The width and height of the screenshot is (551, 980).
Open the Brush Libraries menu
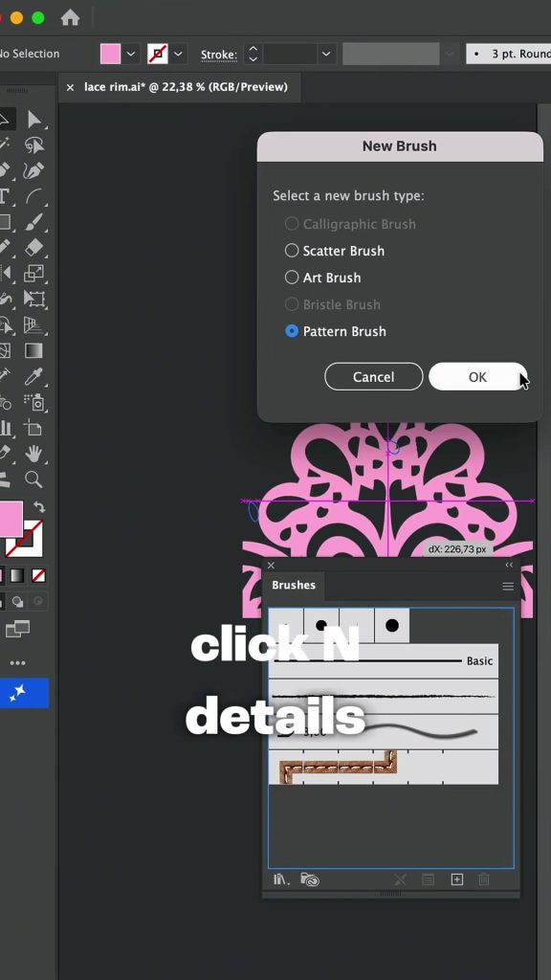tap(282, 880)
